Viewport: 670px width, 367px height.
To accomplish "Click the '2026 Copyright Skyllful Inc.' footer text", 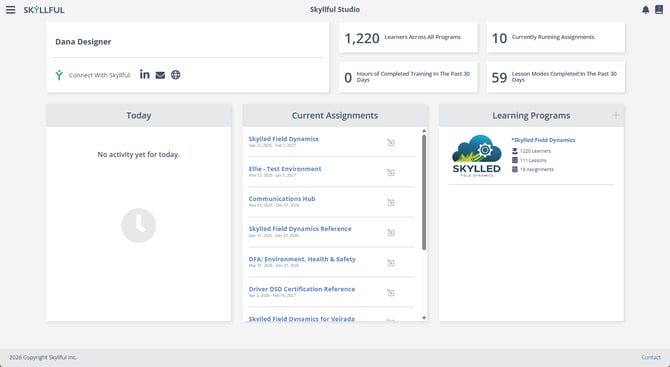I will coord(43,357).
